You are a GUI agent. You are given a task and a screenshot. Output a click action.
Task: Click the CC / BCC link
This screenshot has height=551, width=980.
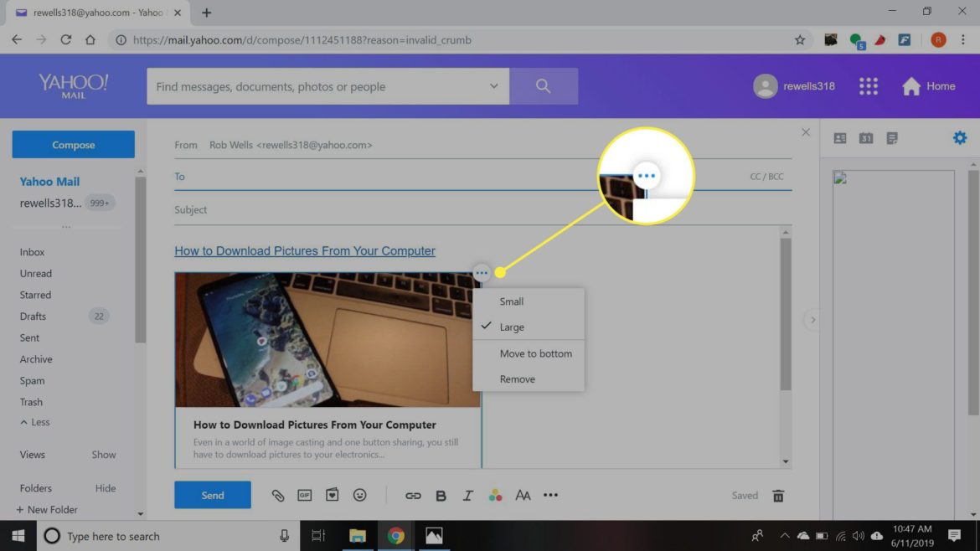[766, 177]
